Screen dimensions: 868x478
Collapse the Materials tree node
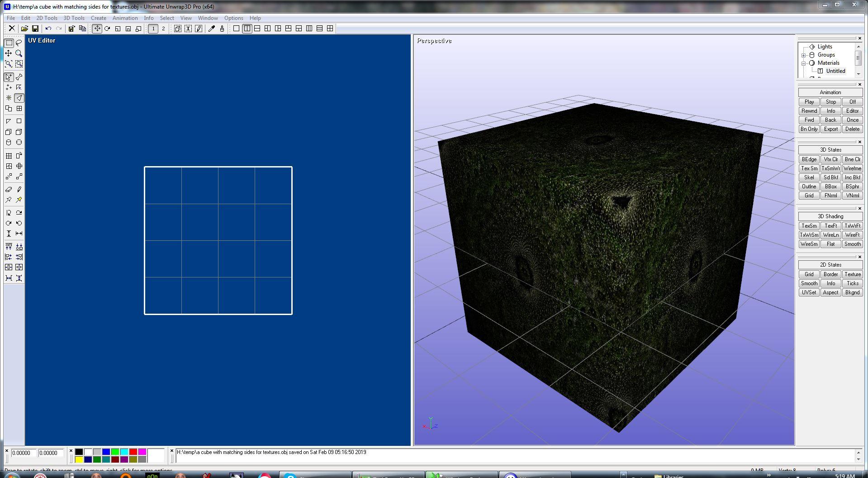pyautogui.click(x=804, y=63)
